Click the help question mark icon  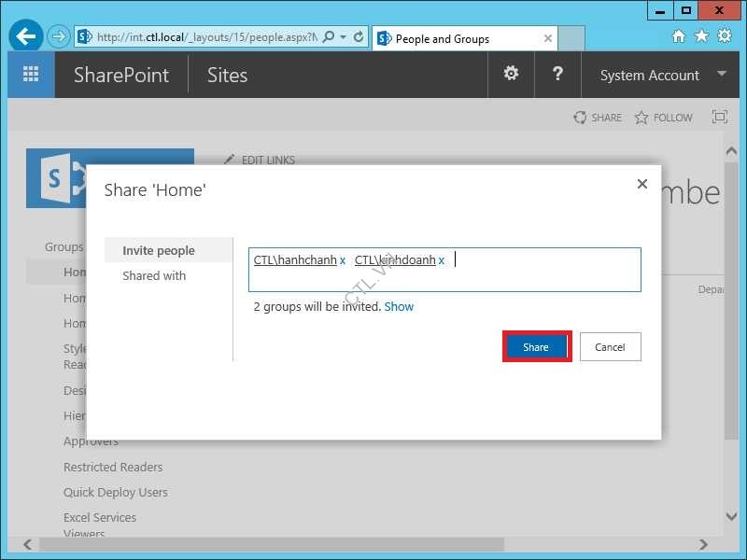point(557,74)
